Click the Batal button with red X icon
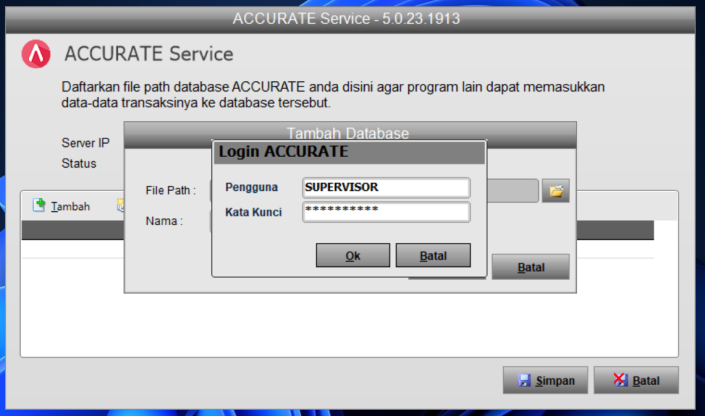Screen dimensions: 705x416 coord(636,380)
